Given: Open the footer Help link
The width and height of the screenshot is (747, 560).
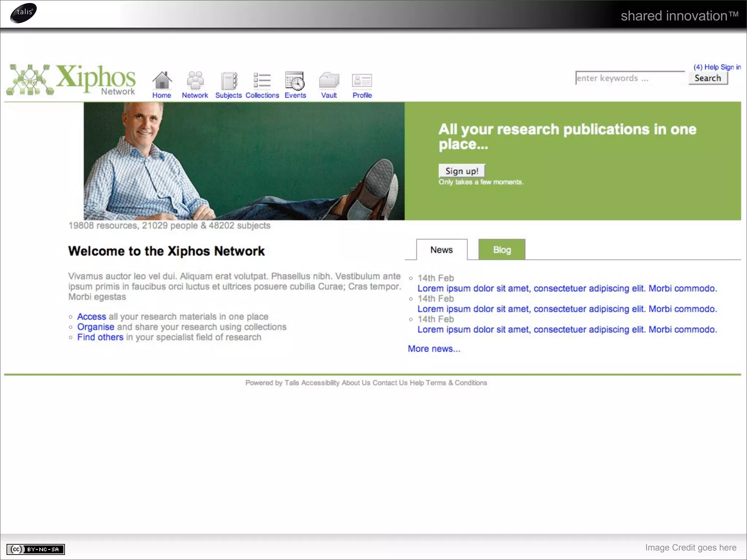Looking at the screenshot, I should pyautogui.click(x=417, y=383).
